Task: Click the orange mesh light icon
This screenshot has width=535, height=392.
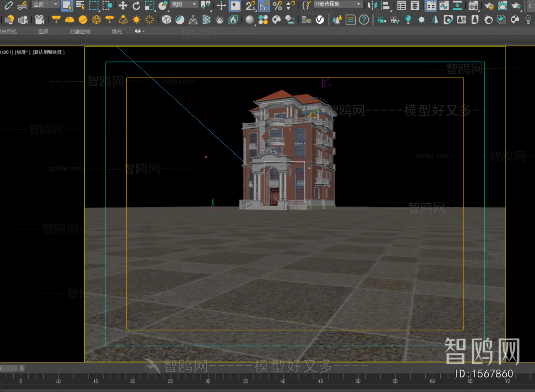Action: tap(96, 20)
